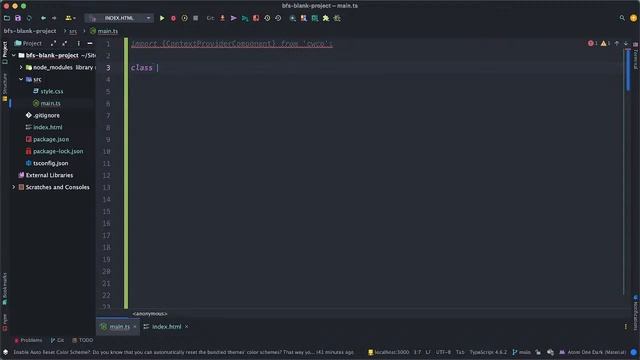
Task: Select tsconfig.json in project tree
Action: tap(51, 163)
